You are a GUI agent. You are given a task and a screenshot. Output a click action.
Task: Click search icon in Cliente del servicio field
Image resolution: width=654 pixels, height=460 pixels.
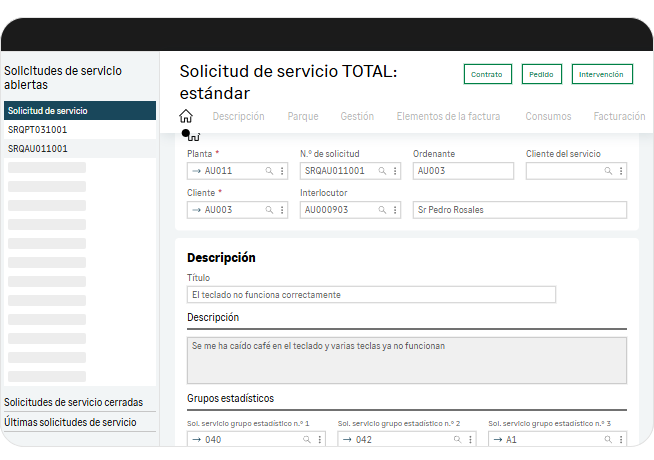click(x=608, y=171)
